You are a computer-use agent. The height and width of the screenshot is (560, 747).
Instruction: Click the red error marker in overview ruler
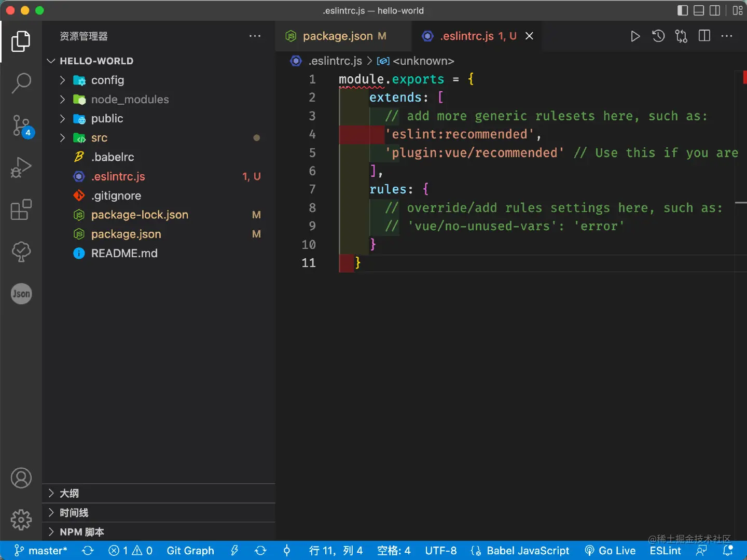[744, 77]
